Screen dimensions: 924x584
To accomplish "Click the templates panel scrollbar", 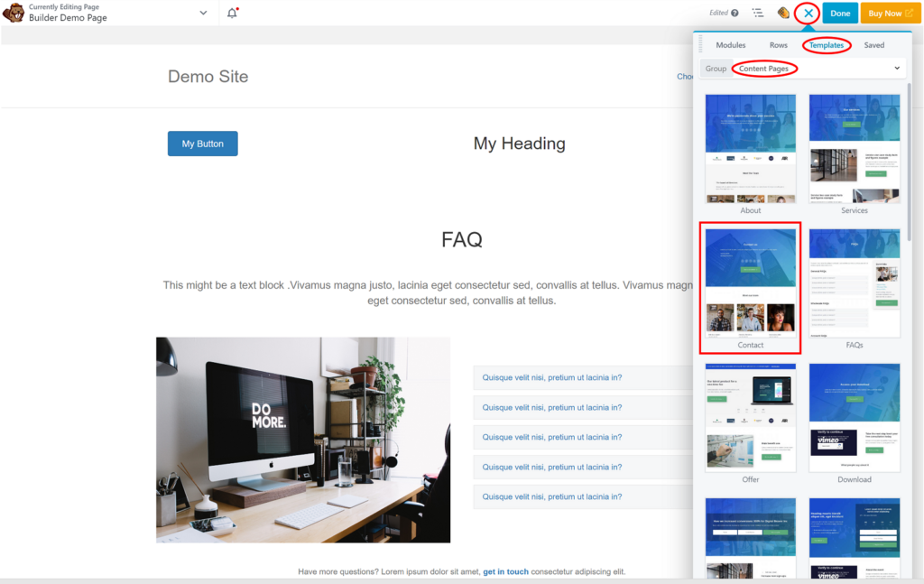I will (910, 162).
